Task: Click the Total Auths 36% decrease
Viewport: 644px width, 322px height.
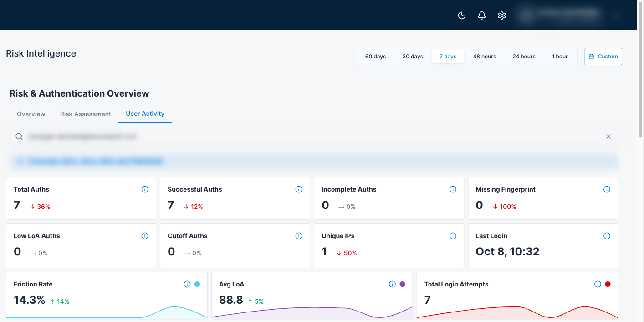Action: [x=40, y=207]
